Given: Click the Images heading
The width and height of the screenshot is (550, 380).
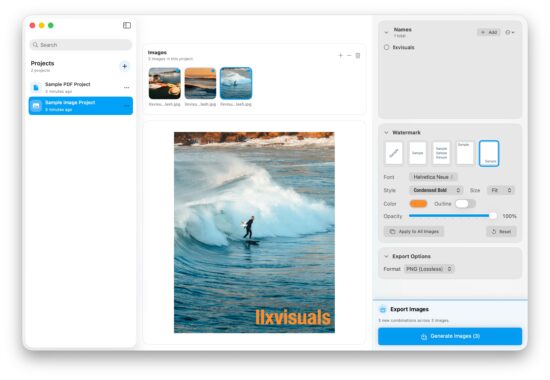Looking at the screenshot, I should [x=157, y=52].
